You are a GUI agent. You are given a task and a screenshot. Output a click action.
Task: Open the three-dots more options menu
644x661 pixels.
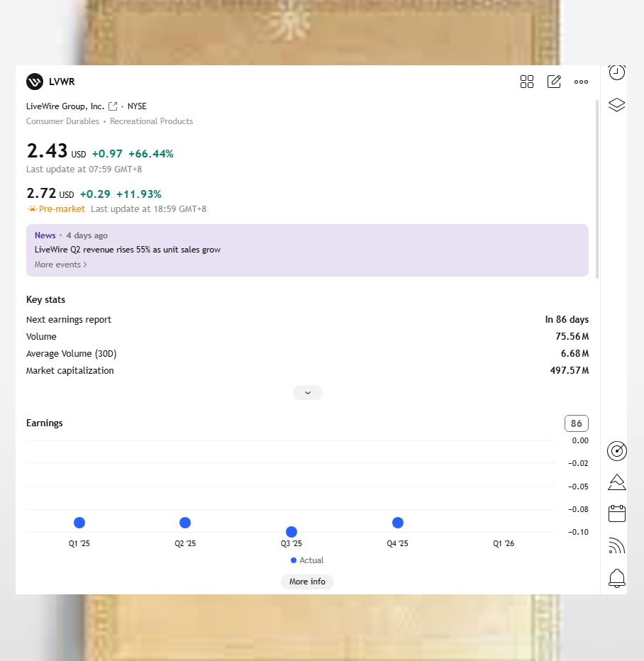[581, 82]
